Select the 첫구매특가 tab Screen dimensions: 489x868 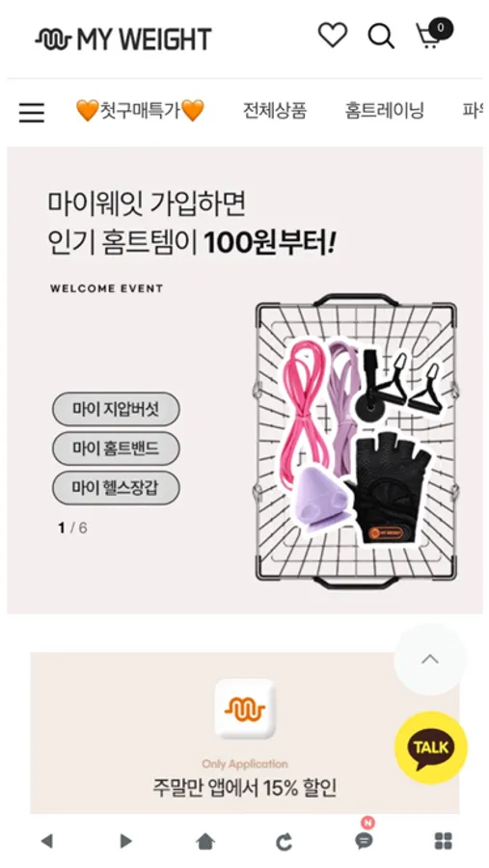tap(140, 111)
